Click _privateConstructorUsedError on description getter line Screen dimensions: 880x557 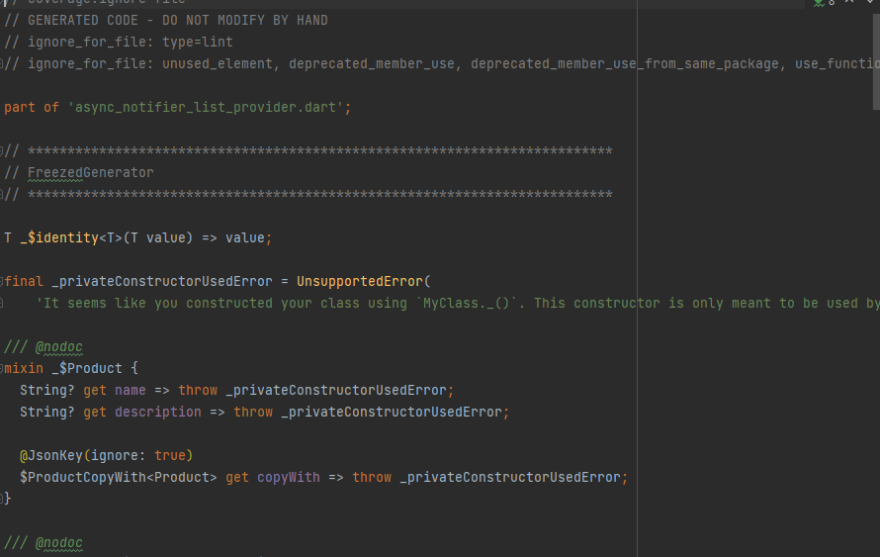coord(392,412)
